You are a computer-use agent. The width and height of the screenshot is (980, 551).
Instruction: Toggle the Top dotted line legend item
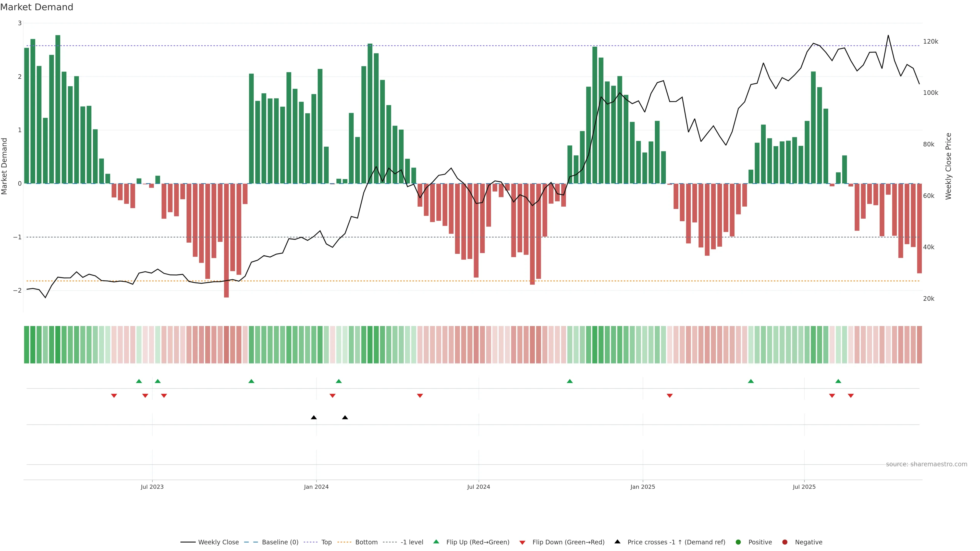326,542
